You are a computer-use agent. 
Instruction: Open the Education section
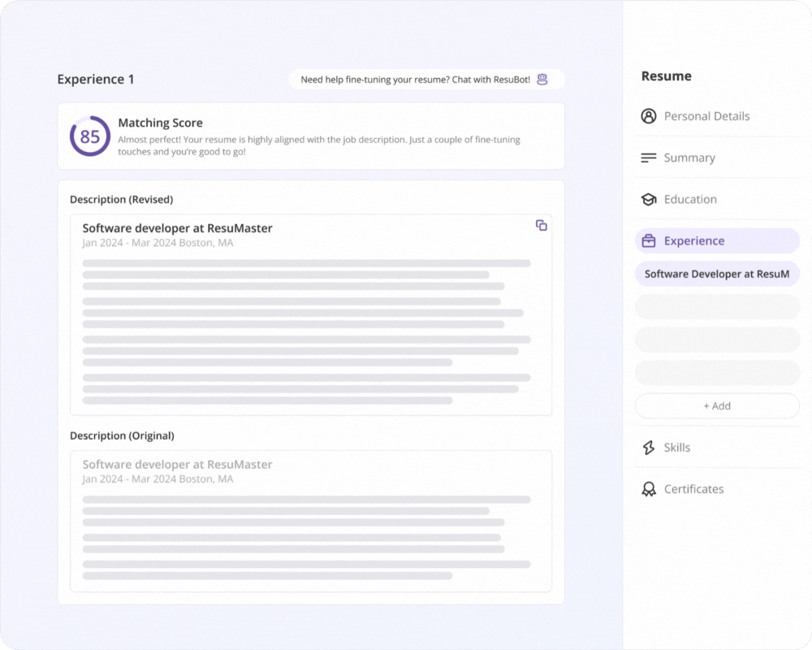690,199
